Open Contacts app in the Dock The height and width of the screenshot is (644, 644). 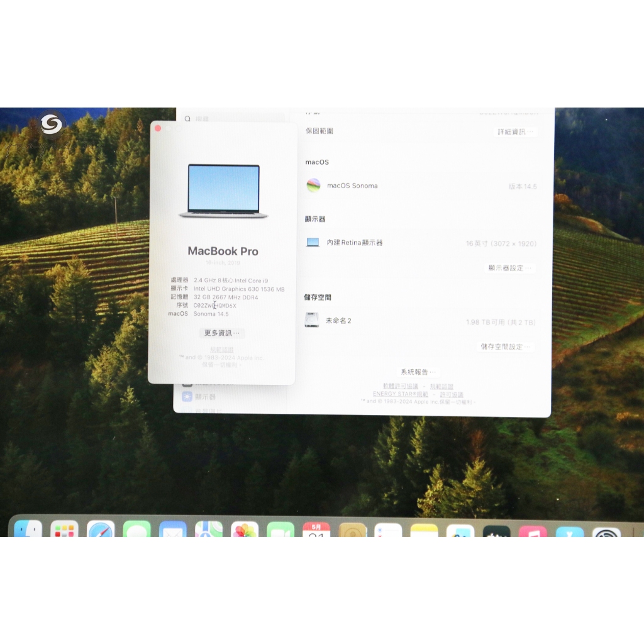point(352,528)
